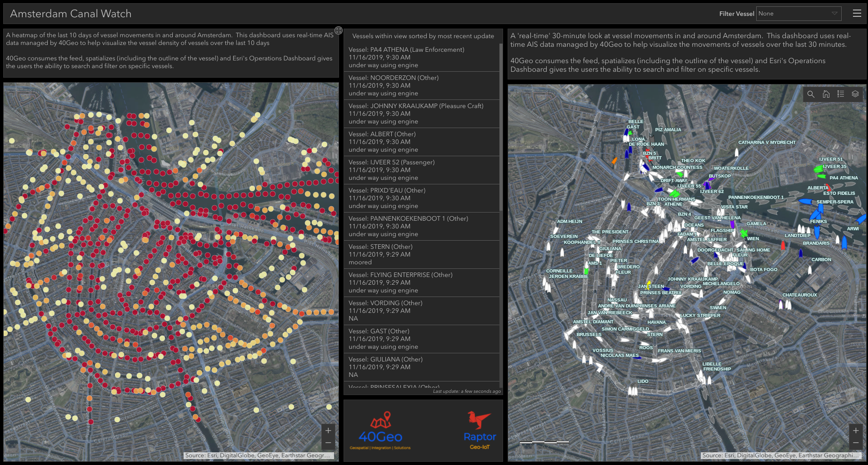Click the ADM.HEIJN label on the map

[569, 222]
